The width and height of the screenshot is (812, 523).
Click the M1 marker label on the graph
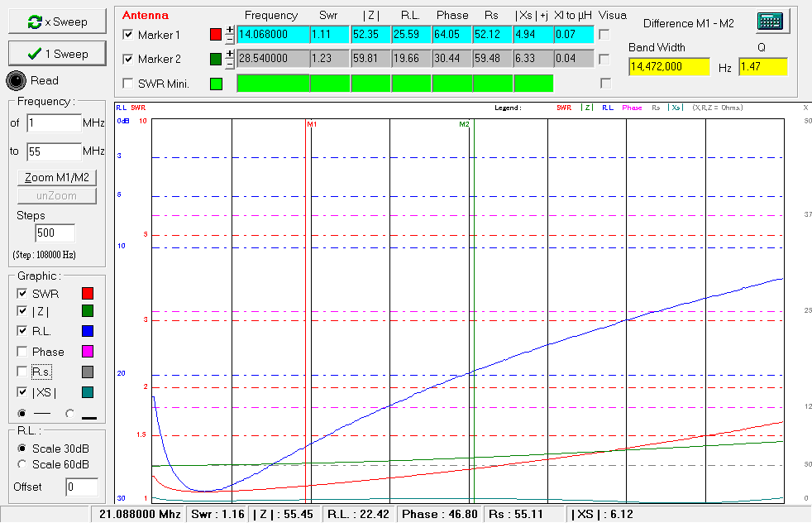[311, 124]
